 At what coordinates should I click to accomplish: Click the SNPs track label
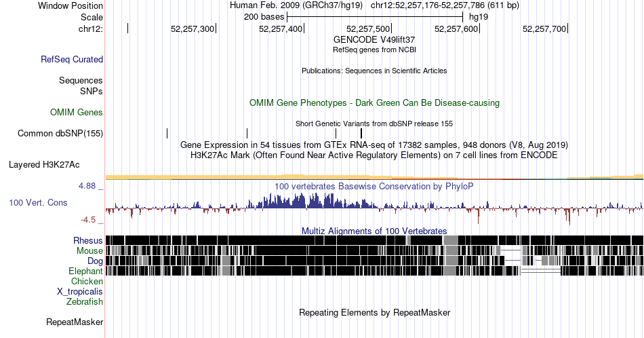[92, 91]
